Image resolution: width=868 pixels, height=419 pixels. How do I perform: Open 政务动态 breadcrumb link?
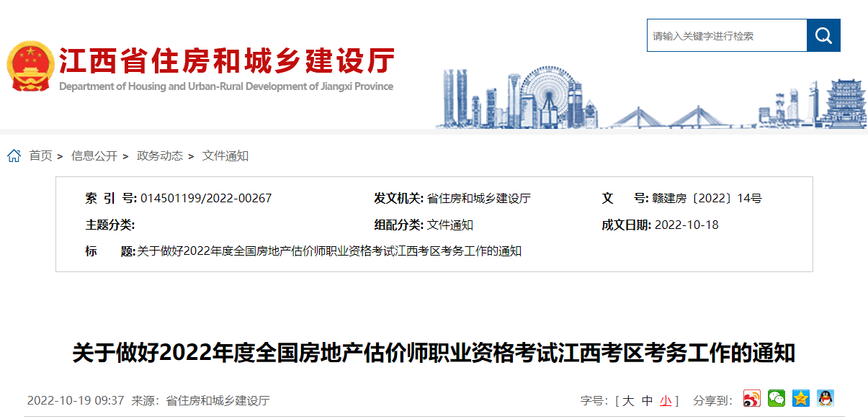pyautogui.click(x=160, y=156)
